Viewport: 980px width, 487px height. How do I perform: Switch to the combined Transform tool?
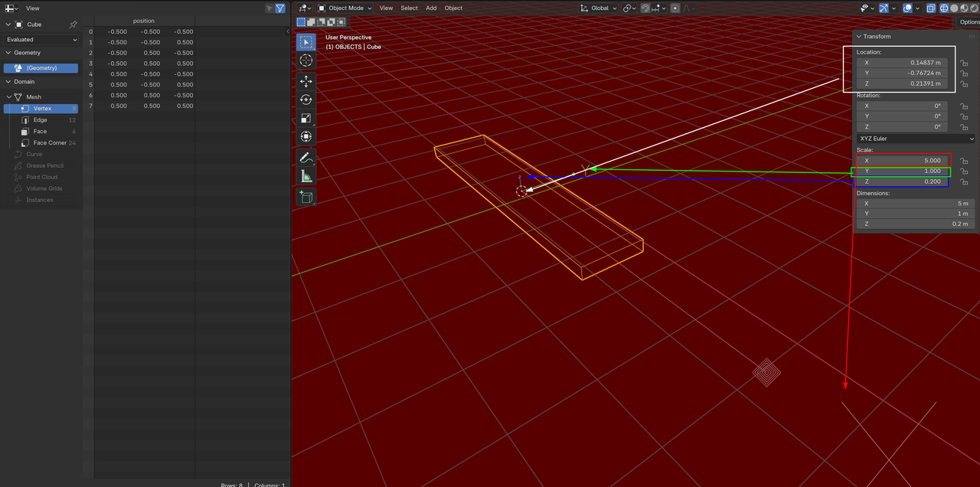[x=306, y=137]
